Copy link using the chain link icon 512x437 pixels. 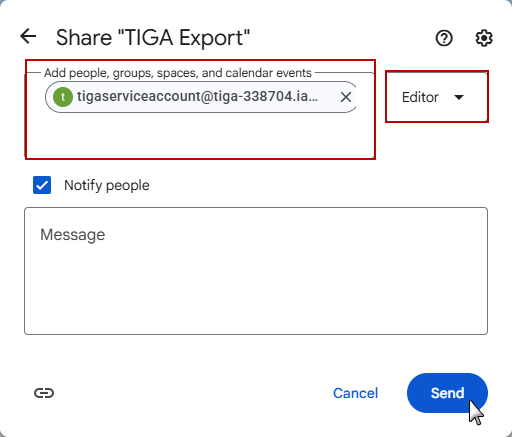(x=44, y=393)
